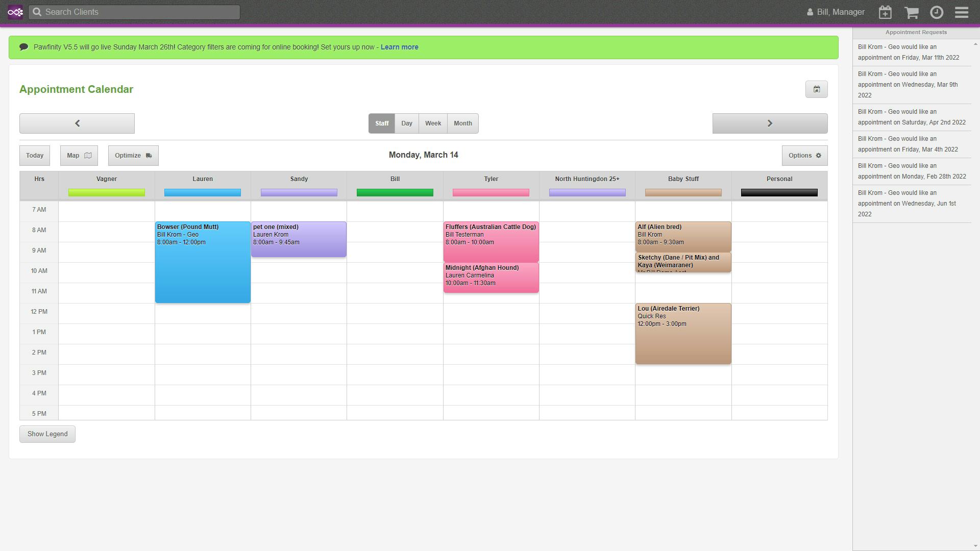This screenshot has height=551, width=980.
Task: Open Geo's Mar 11th appointment request
Action: pyautogui.click(x=908, y=53)
